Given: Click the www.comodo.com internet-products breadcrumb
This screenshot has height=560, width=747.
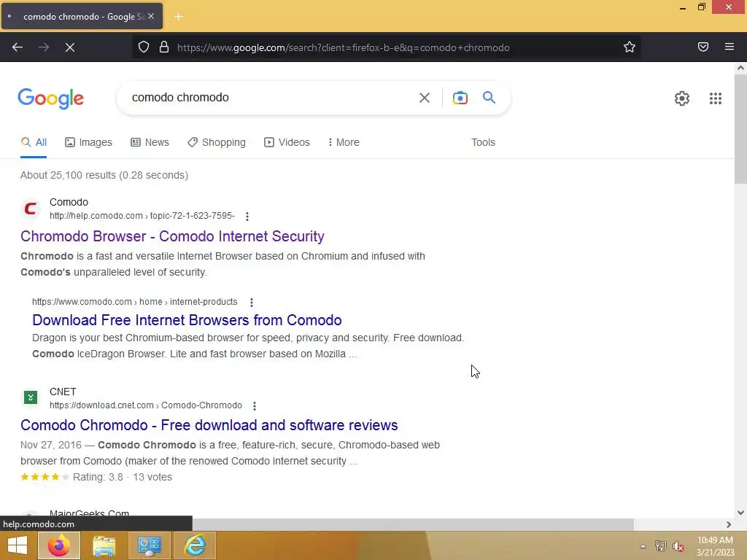Looking at the screenshot, I should coord(135,302).
